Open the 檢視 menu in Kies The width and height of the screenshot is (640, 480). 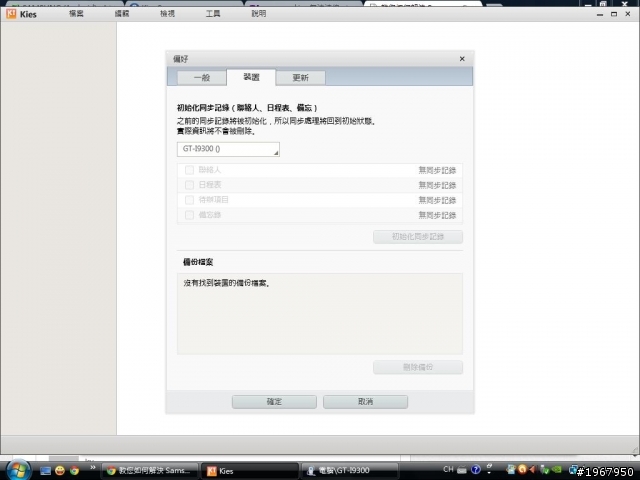pos(167,13)
